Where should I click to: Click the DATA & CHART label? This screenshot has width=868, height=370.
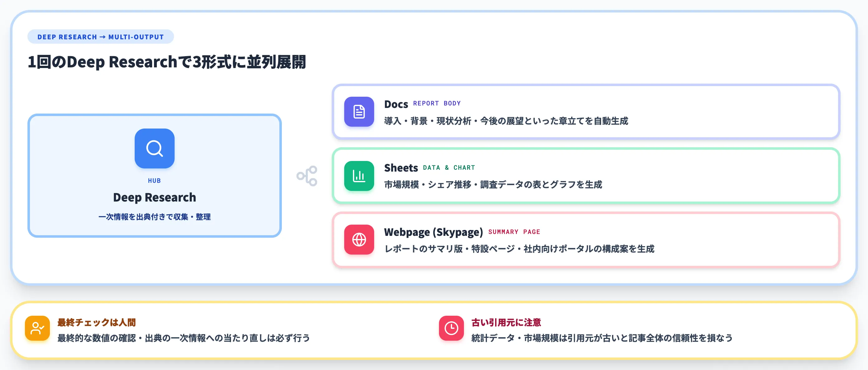(449, 168)
